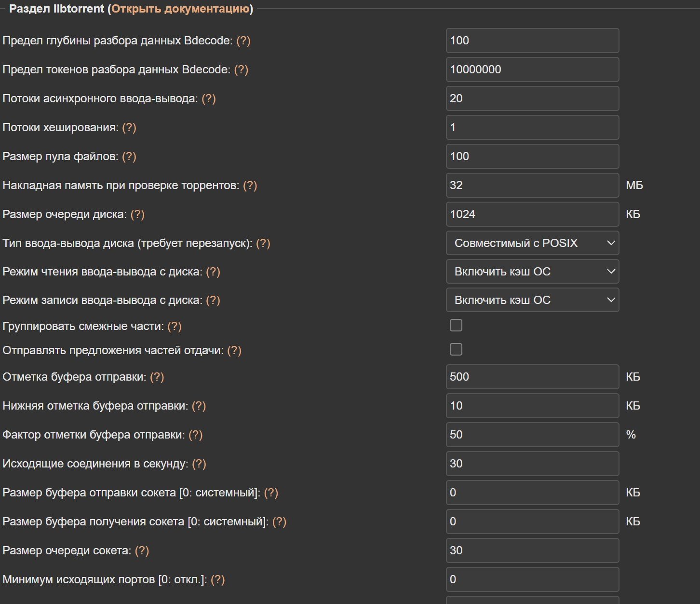Focus the Предел токенов Bdecode field
The image size is (700, 604).
pos(533,69)
